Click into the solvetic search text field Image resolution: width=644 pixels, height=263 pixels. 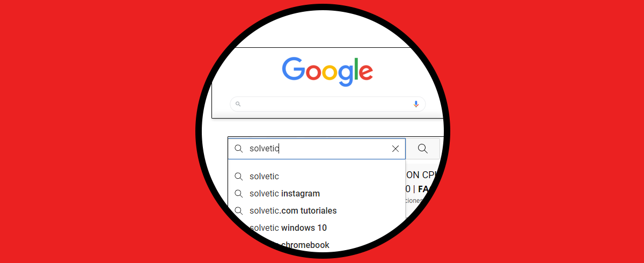(317, 149)
